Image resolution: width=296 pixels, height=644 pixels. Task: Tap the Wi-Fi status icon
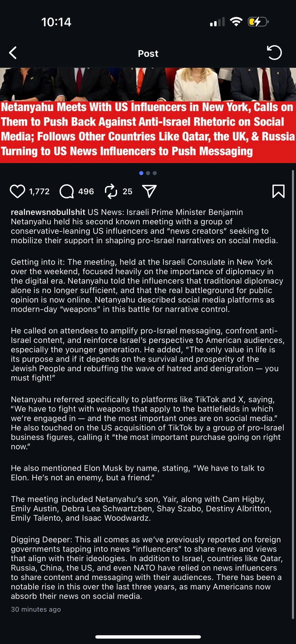[x=236, y=22]
